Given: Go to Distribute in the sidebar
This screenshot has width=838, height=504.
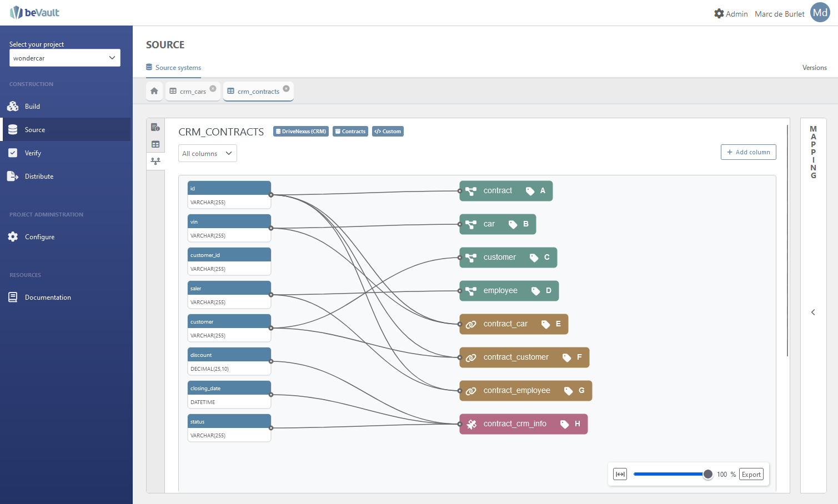Looking at the screenshot, I should [39, 177].
